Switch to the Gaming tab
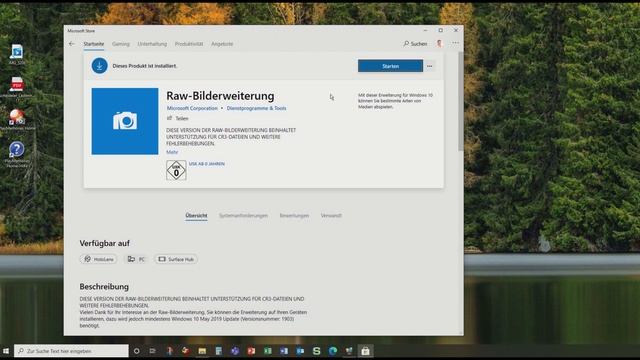The width and height of the screenshot is (640, 360). [120, 44]
